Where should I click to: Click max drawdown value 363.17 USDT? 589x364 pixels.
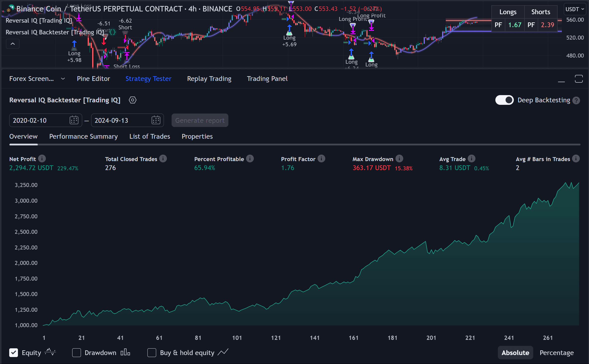pyautogui.click(x=372, y=168)
